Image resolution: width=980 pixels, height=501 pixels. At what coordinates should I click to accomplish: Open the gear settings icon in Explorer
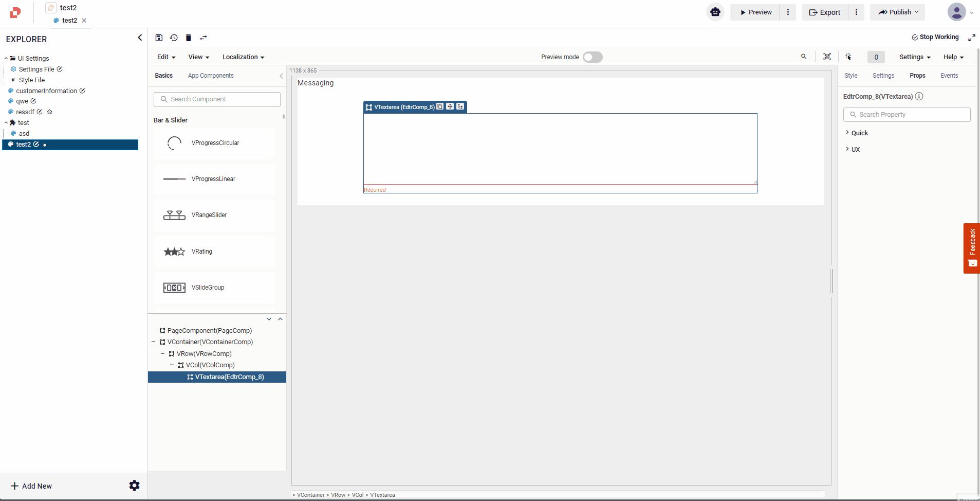tap(134, 486)
